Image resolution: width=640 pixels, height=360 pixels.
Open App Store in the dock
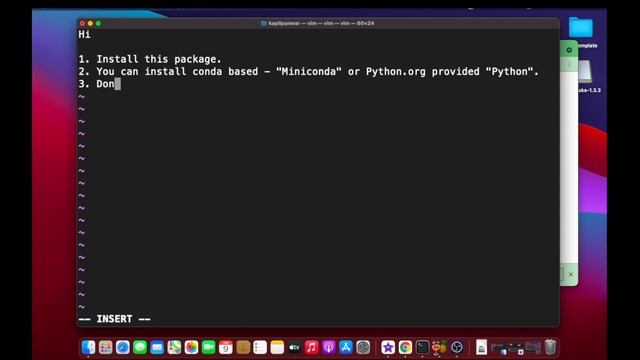(x=346, y=347)
